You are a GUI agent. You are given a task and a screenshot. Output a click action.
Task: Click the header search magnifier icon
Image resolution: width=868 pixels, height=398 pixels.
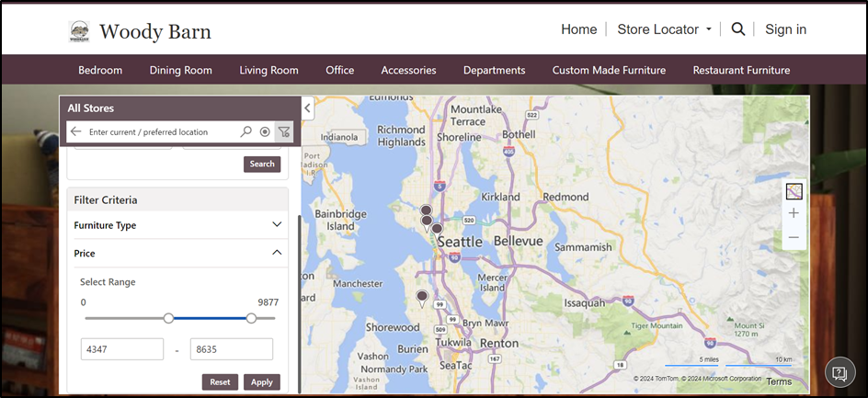737,29
